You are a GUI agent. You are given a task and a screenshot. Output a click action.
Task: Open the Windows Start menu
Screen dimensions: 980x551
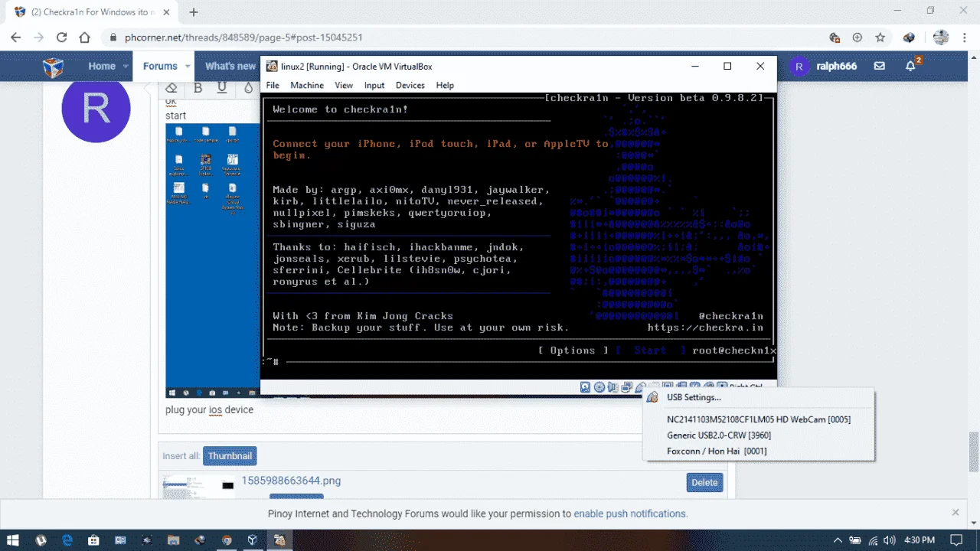click(x=12, y=540)
